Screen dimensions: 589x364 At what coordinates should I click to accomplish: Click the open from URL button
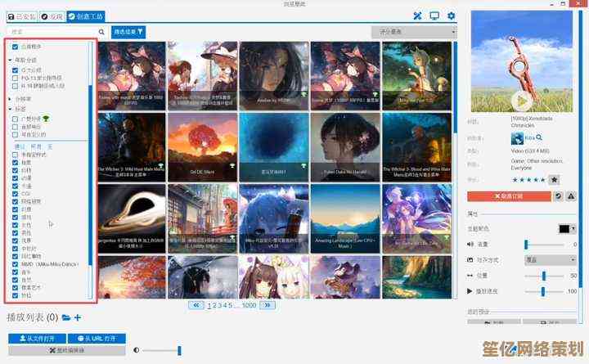97,338
